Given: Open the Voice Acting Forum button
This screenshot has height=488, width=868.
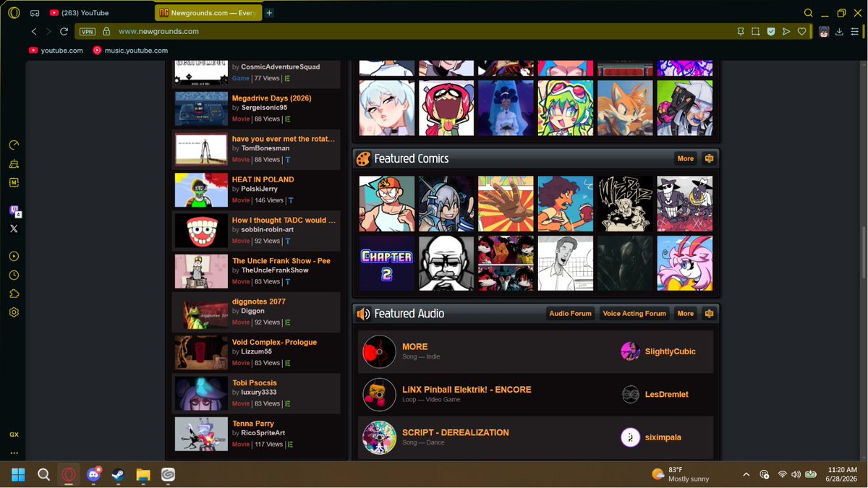Looking at the screenshot, I should [634, 314].
